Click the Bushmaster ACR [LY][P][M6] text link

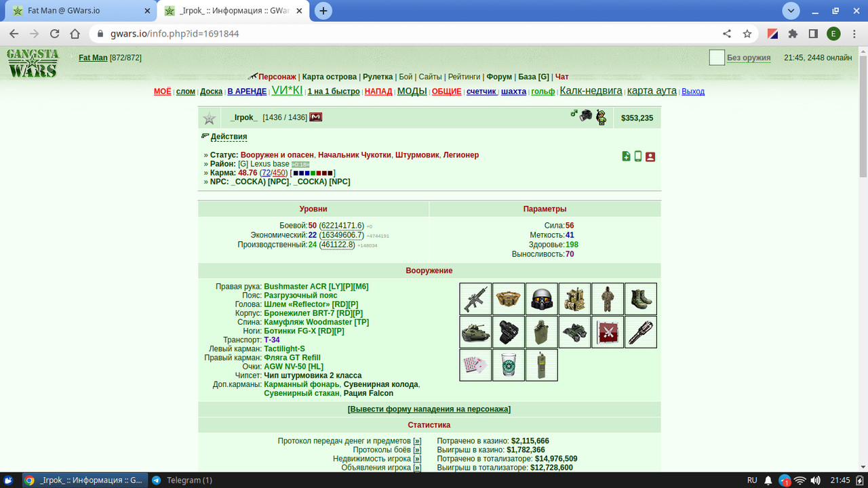pyautogui.click(x=316, y=287)
